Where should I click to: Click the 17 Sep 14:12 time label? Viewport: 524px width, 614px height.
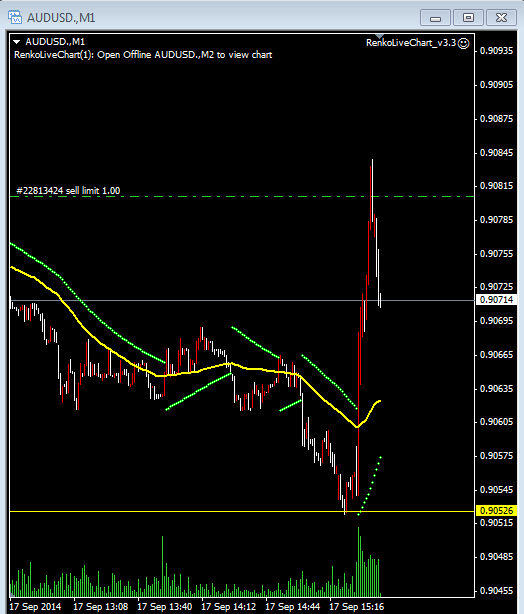coord(229,607)
